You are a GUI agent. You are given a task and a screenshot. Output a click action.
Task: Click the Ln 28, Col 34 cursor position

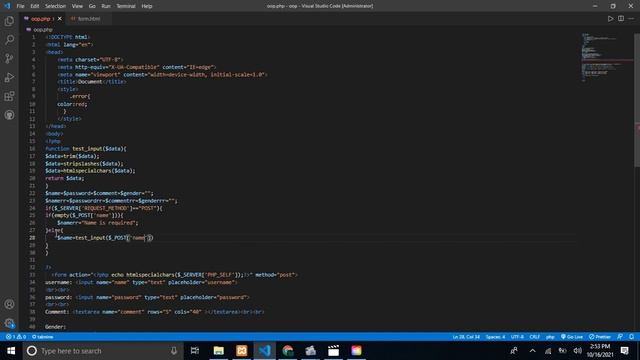click(x=466, y=337)
